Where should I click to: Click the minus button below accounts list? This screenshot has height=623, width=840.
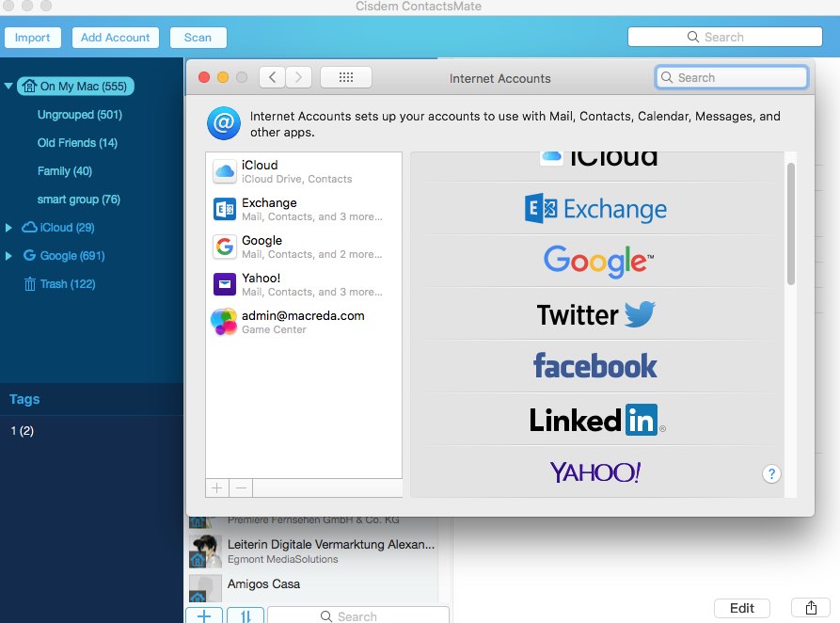(241, 487)
